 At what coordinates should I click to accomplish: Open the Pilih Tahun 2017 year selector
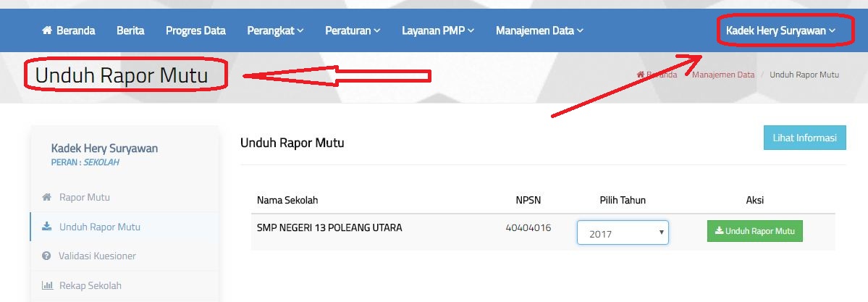click(x=623, y=232)
